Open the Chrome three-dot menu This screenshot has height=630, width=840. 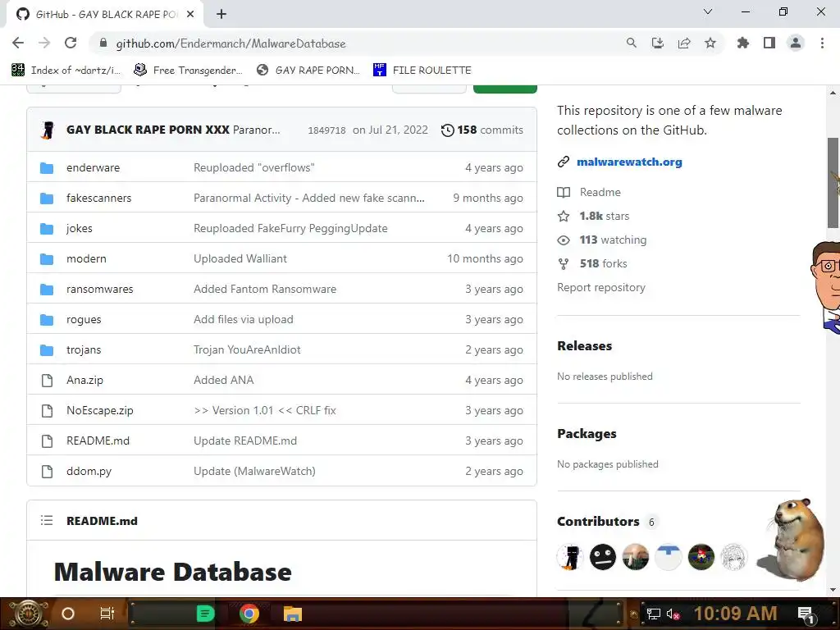(x=822, y=43)
